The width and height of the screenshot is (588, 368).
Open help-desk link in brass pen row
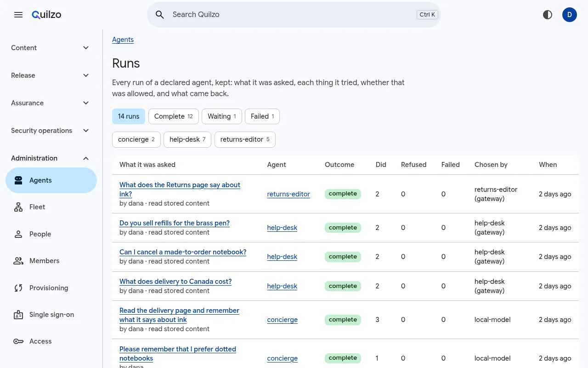(282, 228)
